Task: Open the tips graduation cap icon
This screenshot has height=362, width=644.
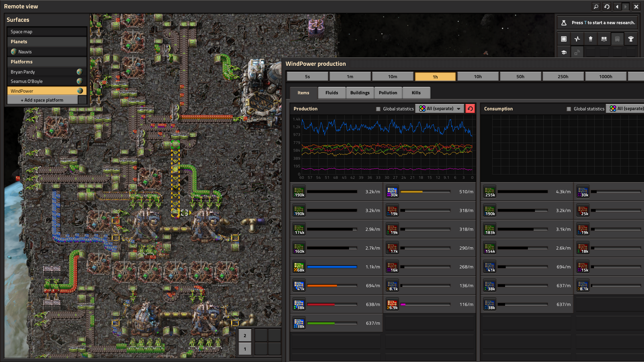Action: pos(564,52)
